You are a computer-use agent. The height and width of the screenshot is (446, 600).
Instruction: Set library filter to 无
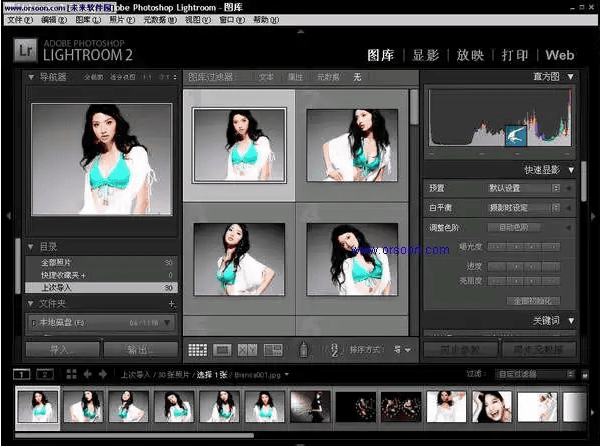[x=357, y=77]
